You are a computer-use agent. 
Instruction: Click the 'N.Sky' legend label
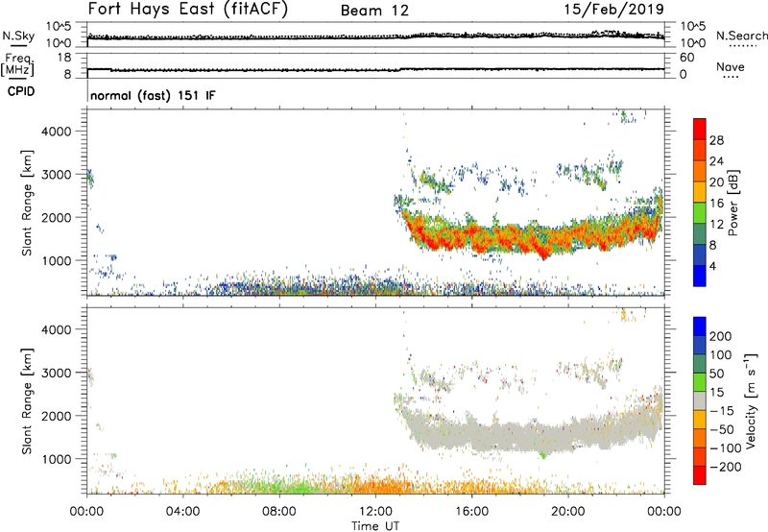click(18, 36)
